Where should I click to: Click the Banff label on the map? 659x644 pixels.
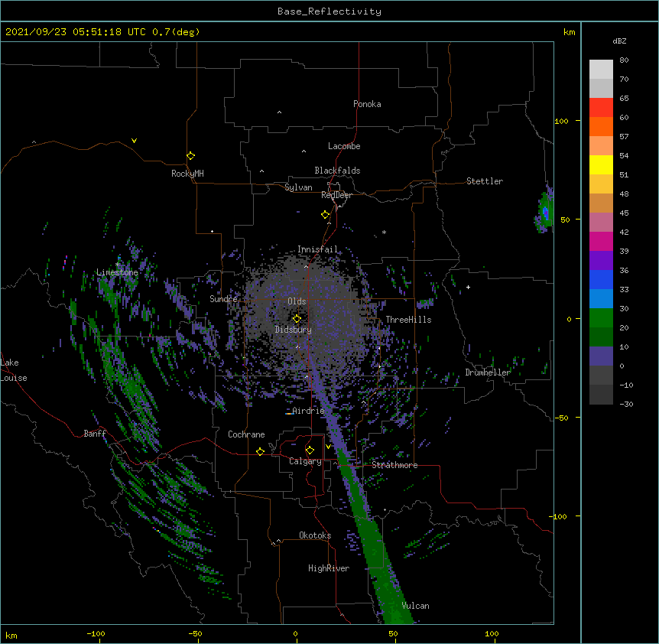point(95,434)
